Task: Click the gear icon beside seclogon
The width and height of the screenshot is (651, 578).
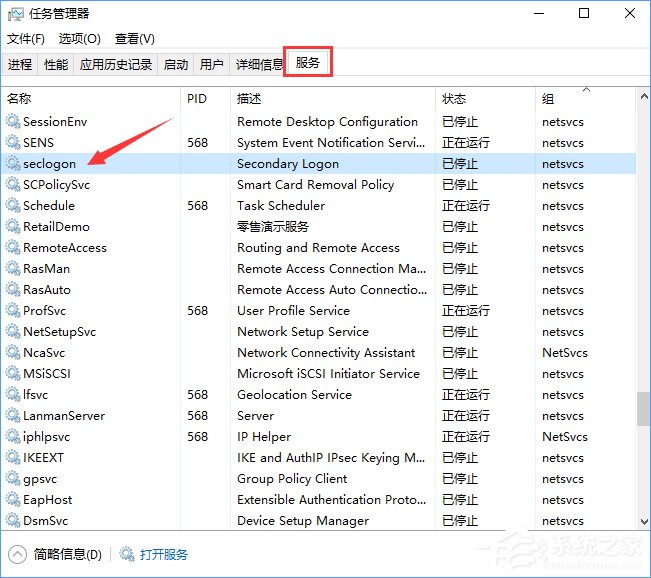Action: click(13, 164)
